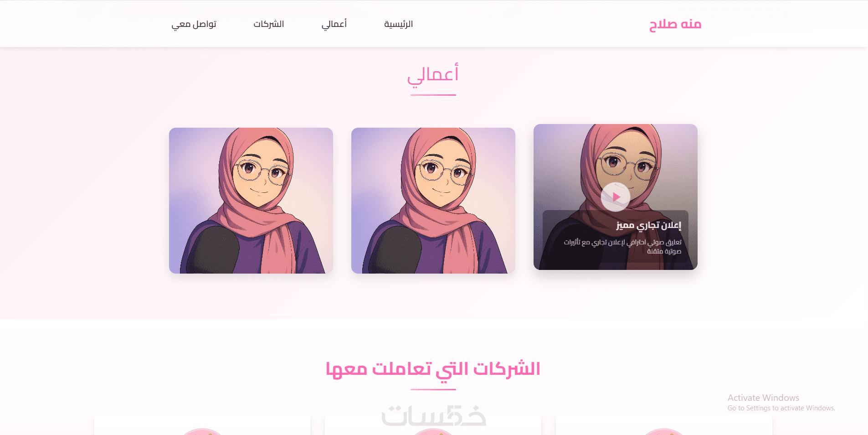The image size is (868, 435).
Task: Select الشركات in the top navigation
Action: (x=269, y=24)
